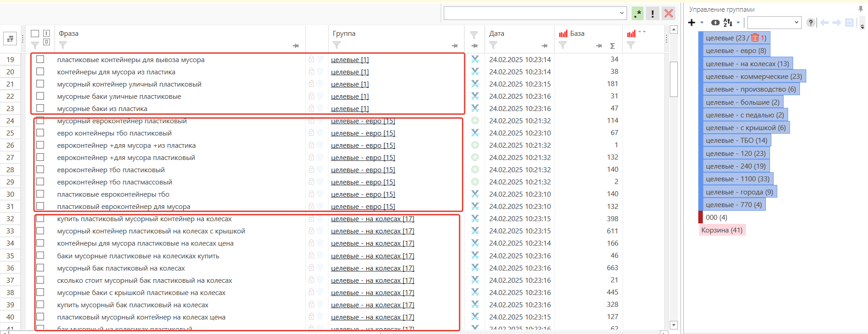This screenshot has width=868, height=334.
Task: Click the A-Z sort groups icon
Action: click(x=728, y=23)
